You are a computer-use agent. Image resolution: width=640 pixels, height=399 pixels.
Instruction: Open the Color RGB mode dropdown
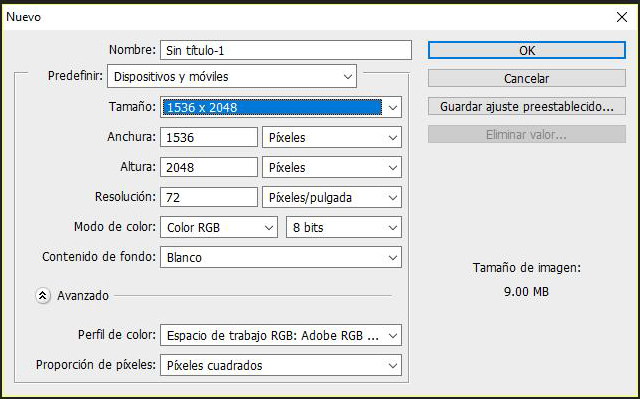[x=219, y=227]
